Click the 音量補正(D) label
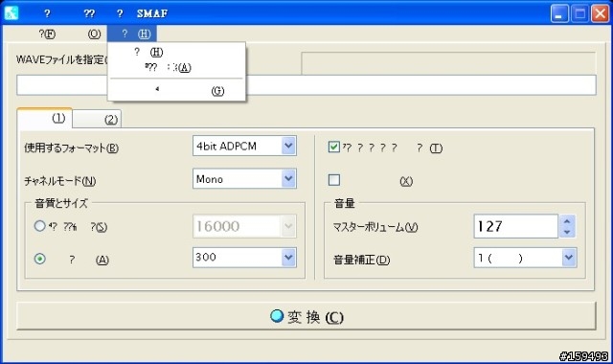The image size is (613, 364). 361,260
